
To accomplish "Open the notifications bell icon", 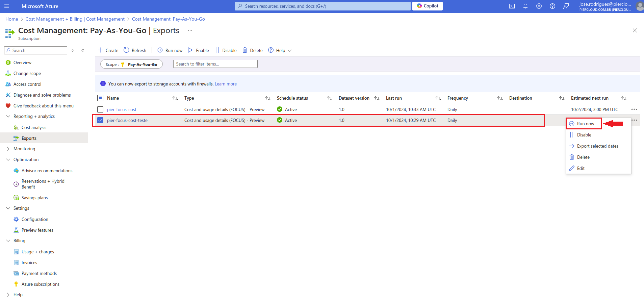I will [x=525, y=6].
